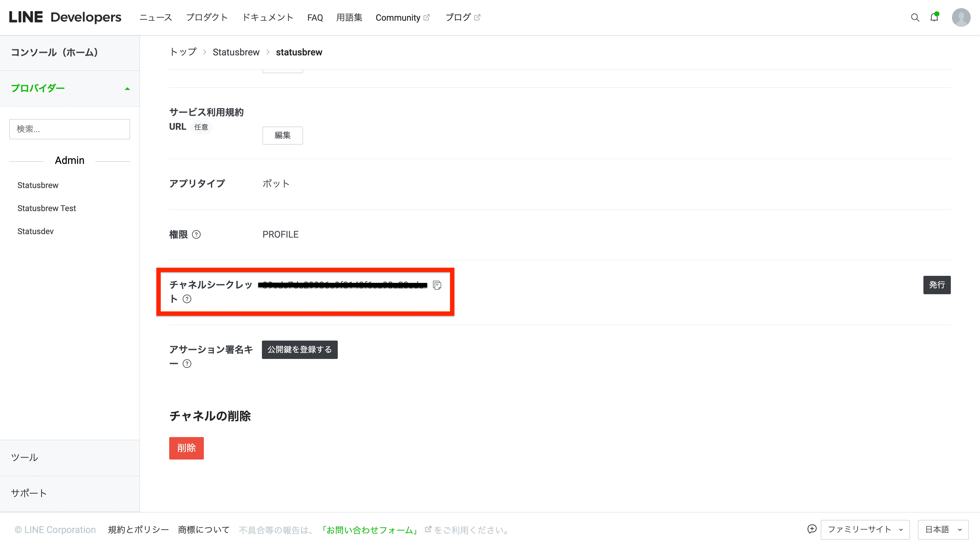The image size is (980, 547).
Task: Open search via the magnifying glass icon
Action: click(x=915, y=17)
